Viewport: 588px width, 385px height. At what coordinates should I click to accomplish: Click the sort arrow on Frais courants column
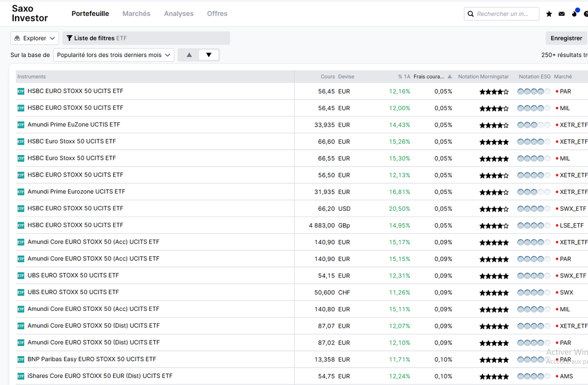coord(450,77)
